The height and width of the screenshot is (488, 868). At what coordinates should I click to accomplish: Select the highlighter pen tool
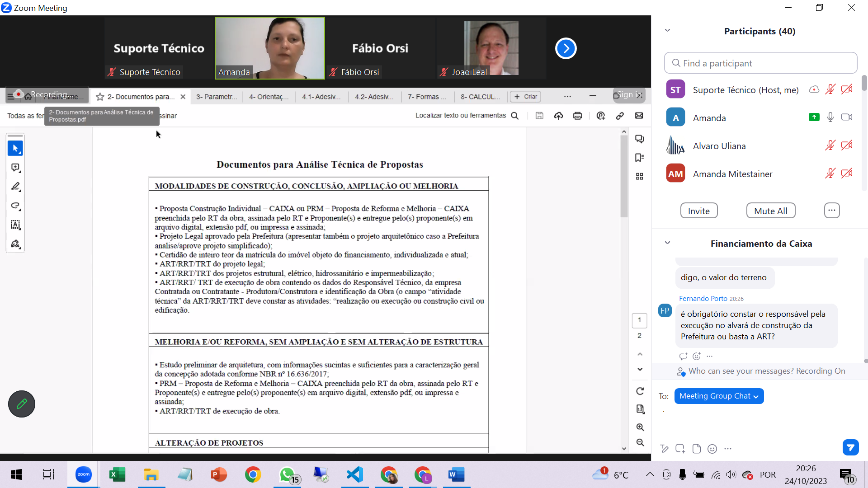pos(15,187)
